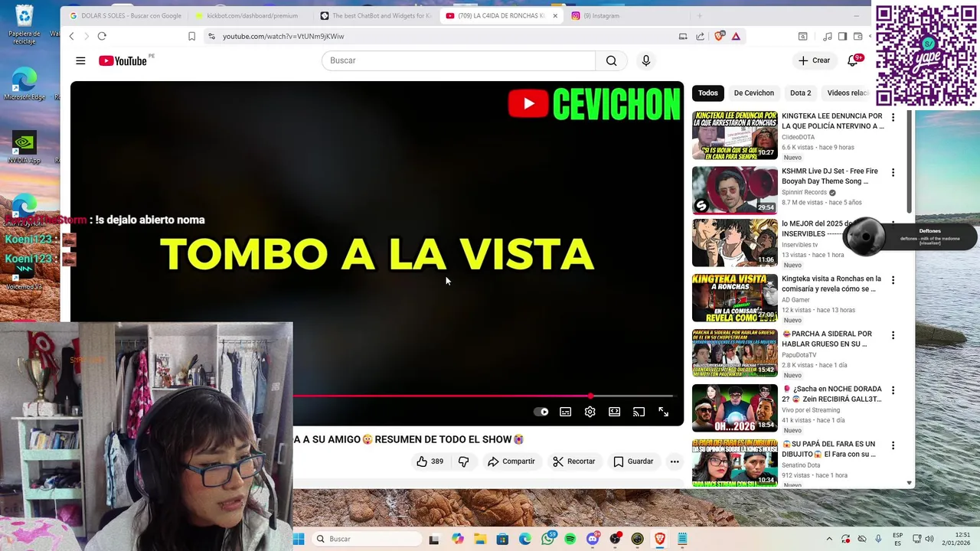The height and width of the screenshot is (551, 980).
Task: Open YouTube notifications bell
Action: (854, 60)
